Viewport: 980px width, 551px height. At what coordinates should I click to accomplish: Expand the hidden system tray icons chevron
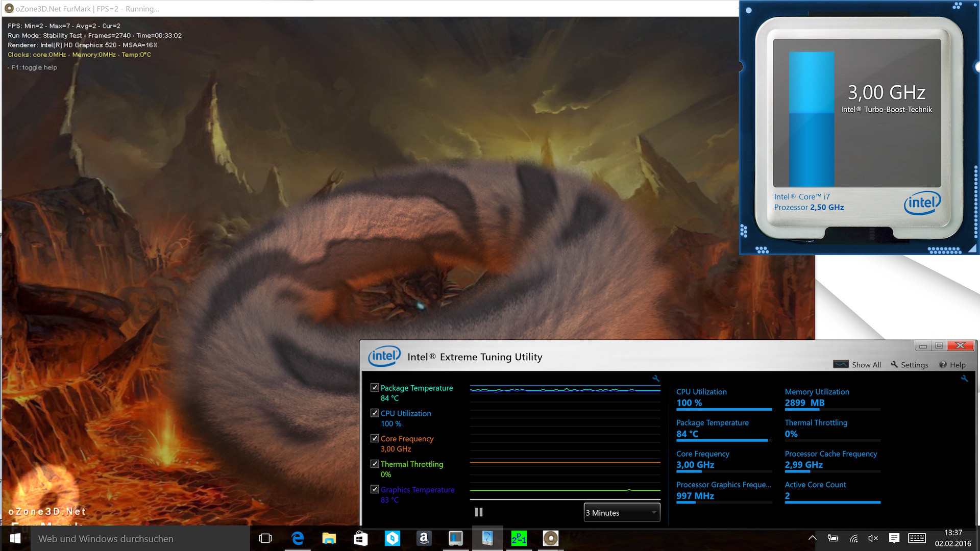click(x=812, y=538)
